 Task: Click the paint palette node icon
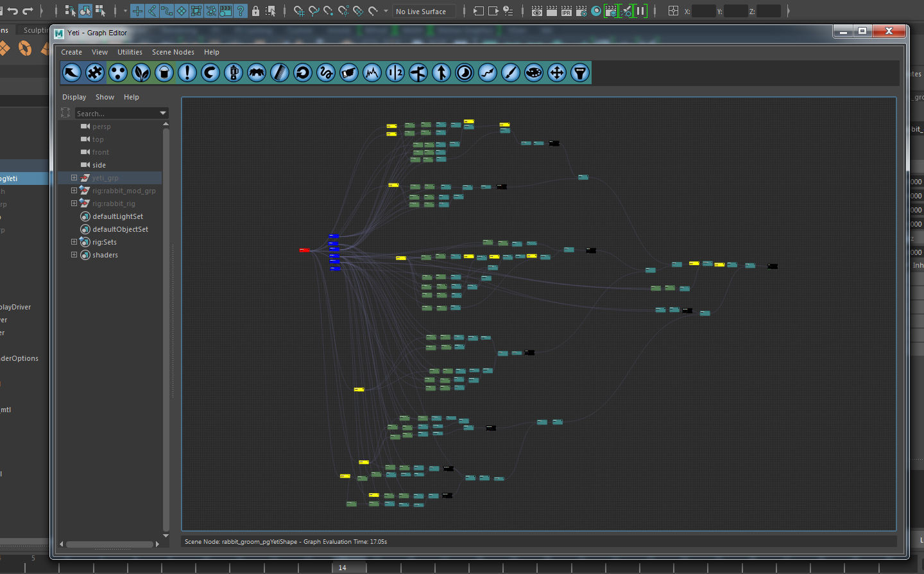pyautogui.click(x=534, y=73)
